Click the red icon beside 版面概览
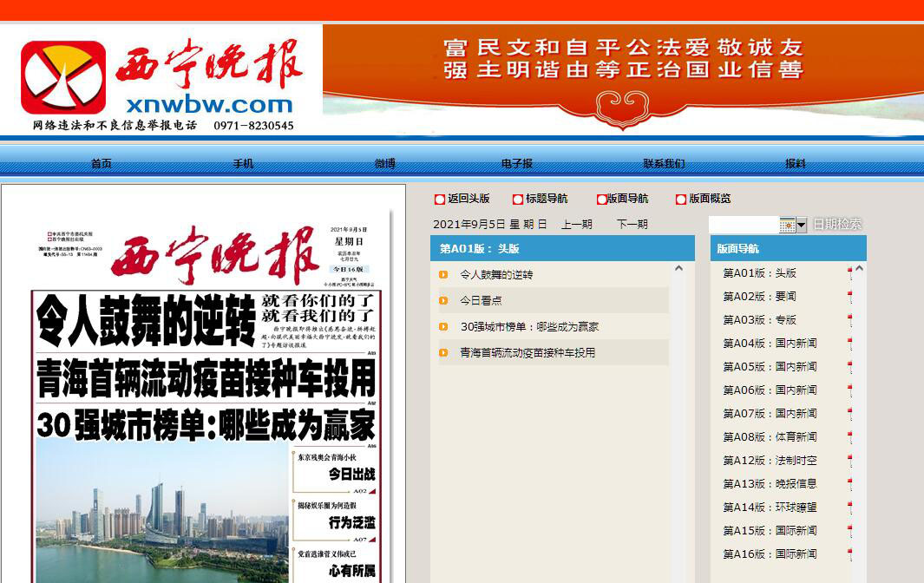Screen dimensions: 924x583 coord(681,200)
